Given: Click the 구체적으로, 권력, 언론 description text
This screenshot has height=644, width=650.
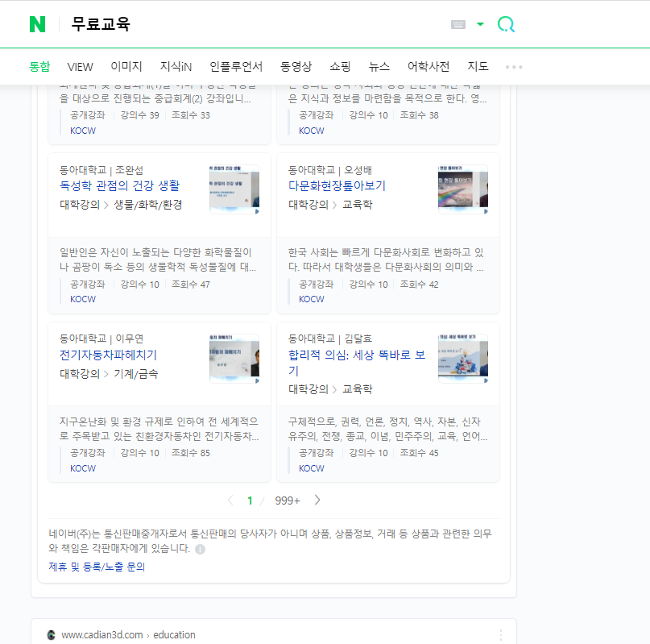Looking at the screenshot, I should pyautogui.click(x=388, y=429).
